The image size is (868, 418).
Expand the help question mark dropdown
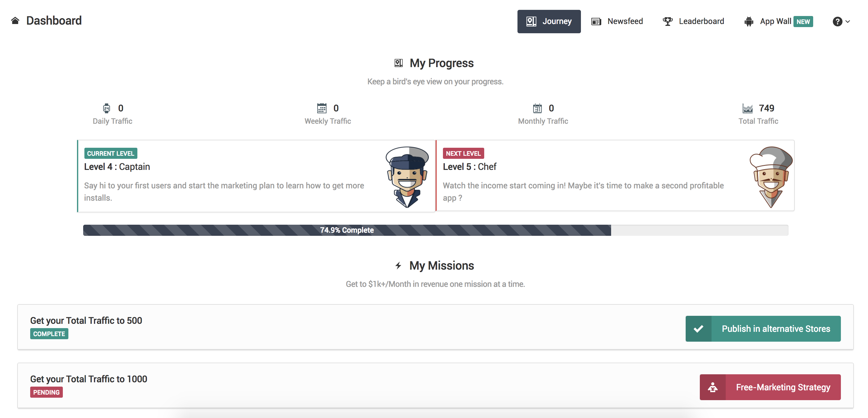[x=841, y=22]
